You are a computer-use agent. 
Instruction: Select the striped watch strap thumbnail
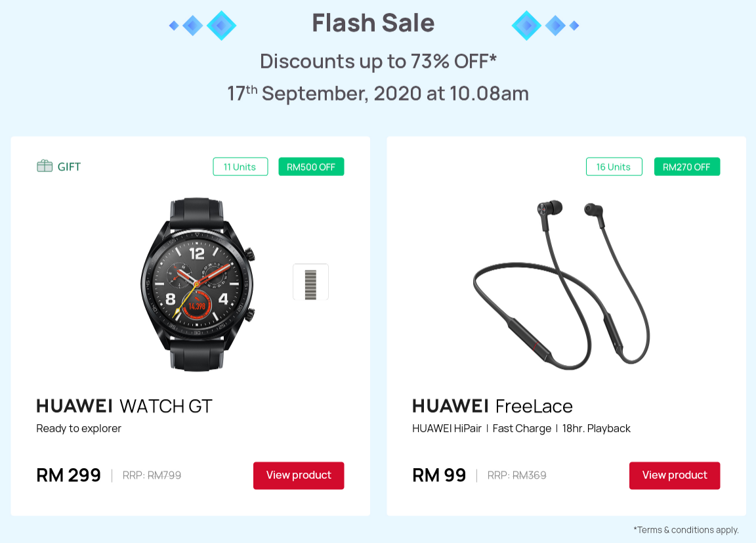pos(310,282)
